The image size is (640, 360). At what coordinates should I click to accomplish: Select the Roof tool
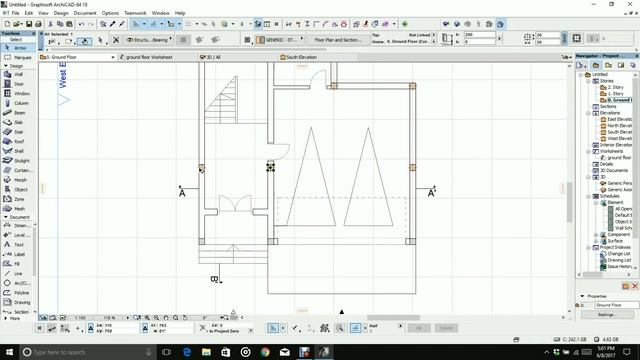coord(18,141)
